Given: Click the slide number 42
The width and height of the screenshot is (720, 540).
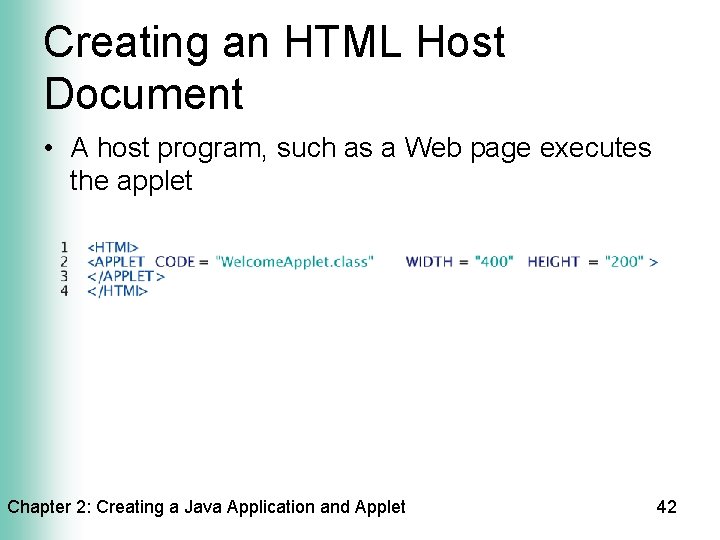Looking at the screenshot, I should (x=666, y=507).
